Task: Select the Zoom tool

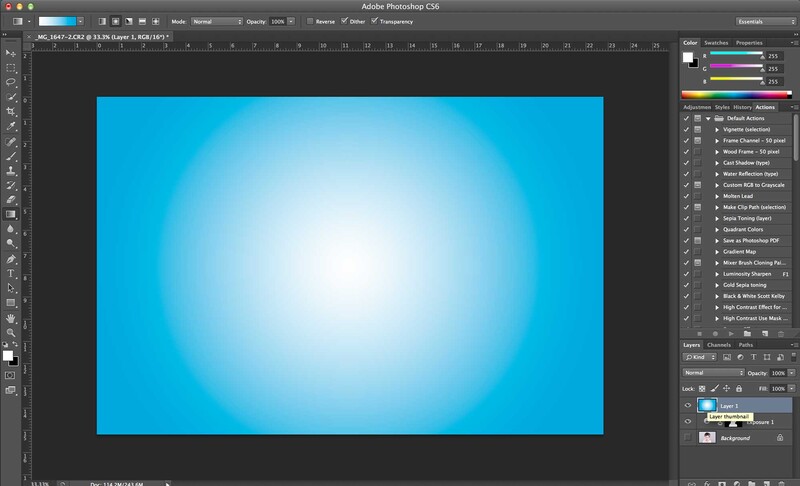Action: pyautogui.click(x=10, y=332)
